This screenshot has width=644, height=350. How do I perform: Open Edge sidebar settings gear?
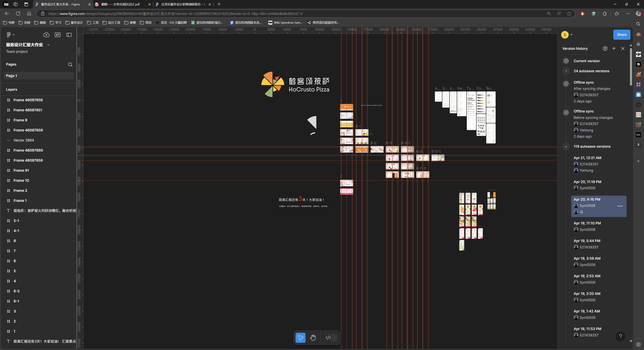coord(638,344)
